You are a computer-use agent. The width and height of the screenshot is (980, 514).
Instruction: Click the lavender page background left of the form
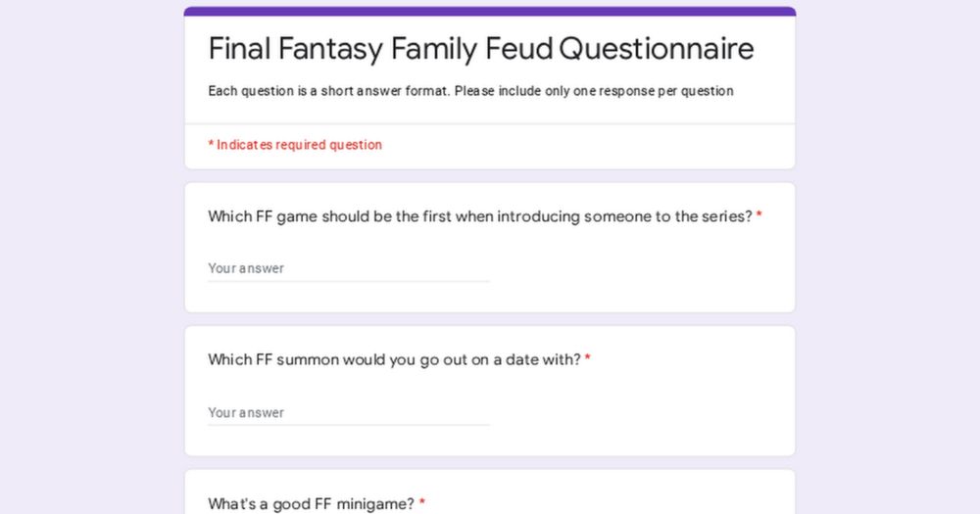[91, 257]
